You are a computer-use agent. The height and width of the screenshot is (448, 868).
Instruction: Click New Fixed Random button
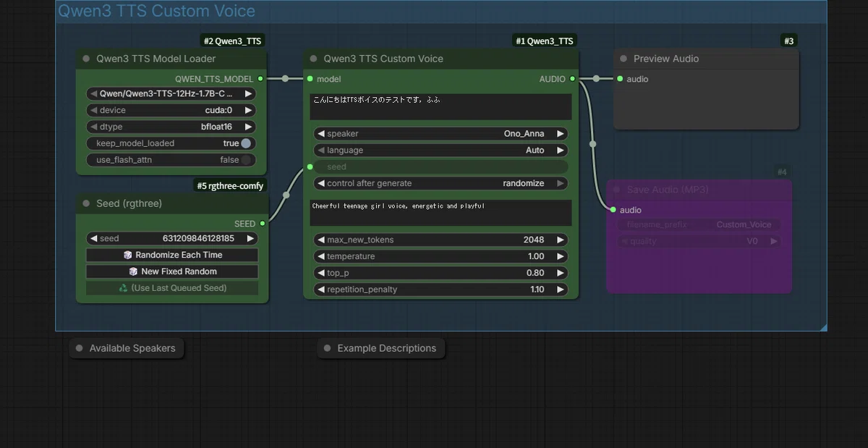click(172, 271)
